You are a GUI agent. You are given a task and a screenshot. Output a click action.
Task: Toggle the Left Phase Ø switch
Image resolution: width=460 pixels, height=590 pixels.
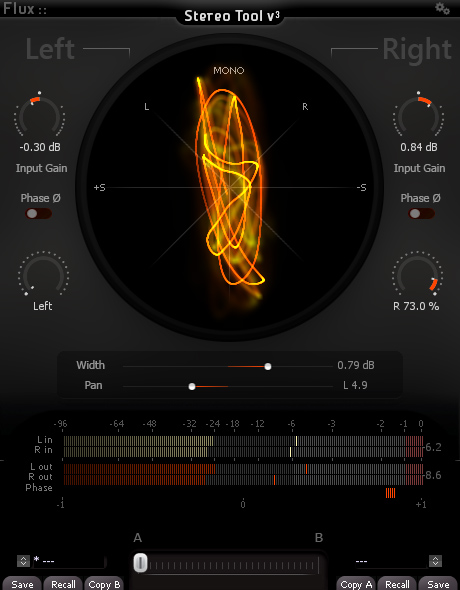(x=38, y=214)
